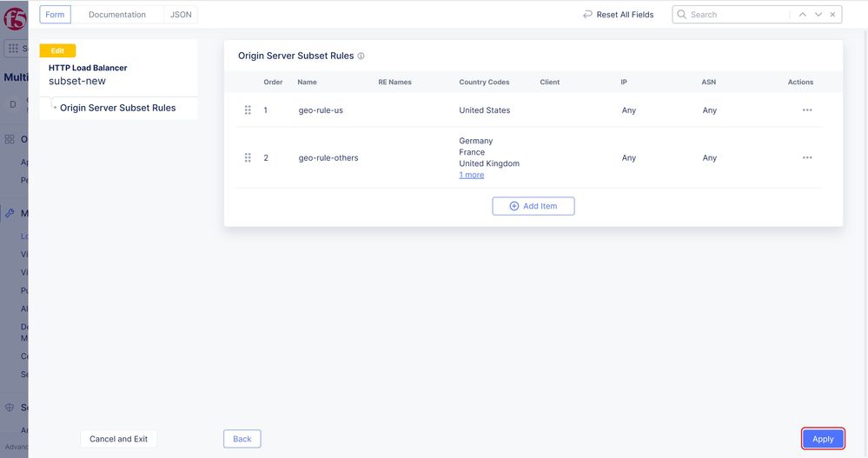The width and height of the screenshot is (868, 458).
Task: Select the Form tab
Action: coord(55,15)
